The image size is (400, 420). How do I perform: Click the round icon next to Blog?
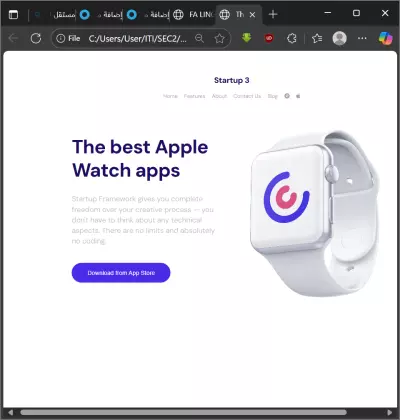287,96
